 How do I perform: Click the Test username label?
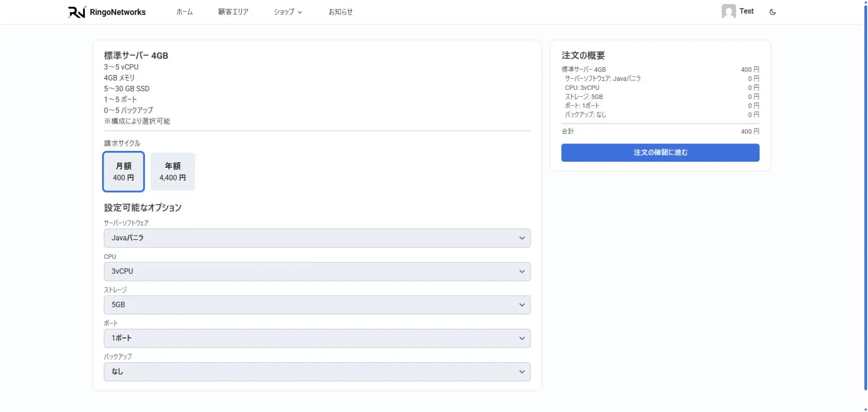(x=746, y=11)
